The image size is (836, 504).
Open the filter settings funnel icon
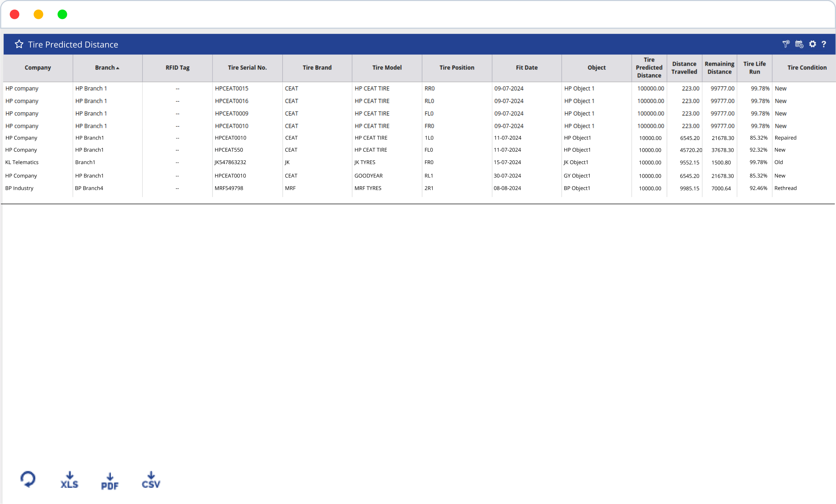click(786, 44)
